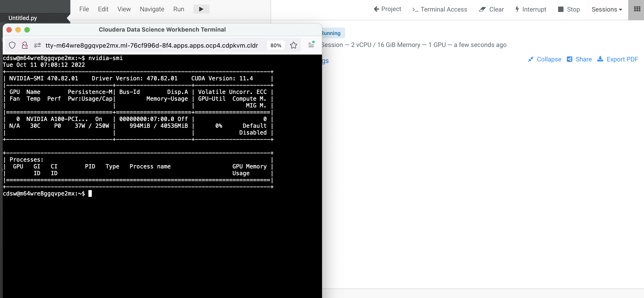Interrupt the current execution
644x298 pixels.
pyautogui.click(x=531, y=9)
